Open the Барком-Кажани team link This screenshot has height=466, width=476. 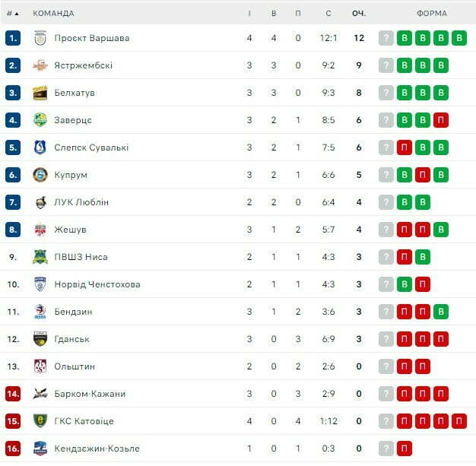coord(90,394)
